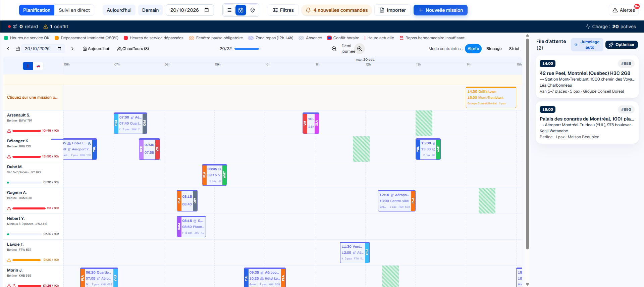Jump to Aujourd'hui in timeline toolbar
Screen dimensions: 644x287
pos(96,49)
